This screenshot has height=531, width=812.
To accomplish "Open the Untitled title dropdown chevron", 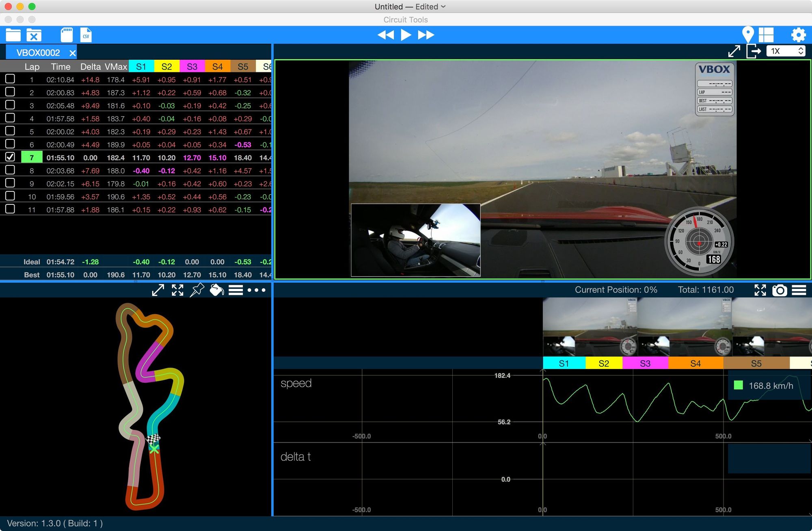I will pyautogui.click(x=443, y=7).
